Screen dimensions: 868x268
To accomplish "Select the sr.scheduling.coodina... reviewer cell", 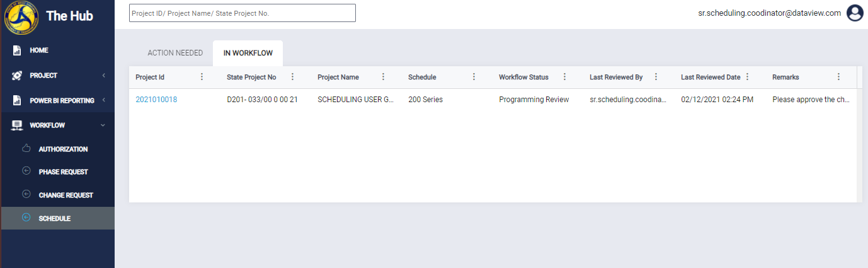I will point(627,100).
